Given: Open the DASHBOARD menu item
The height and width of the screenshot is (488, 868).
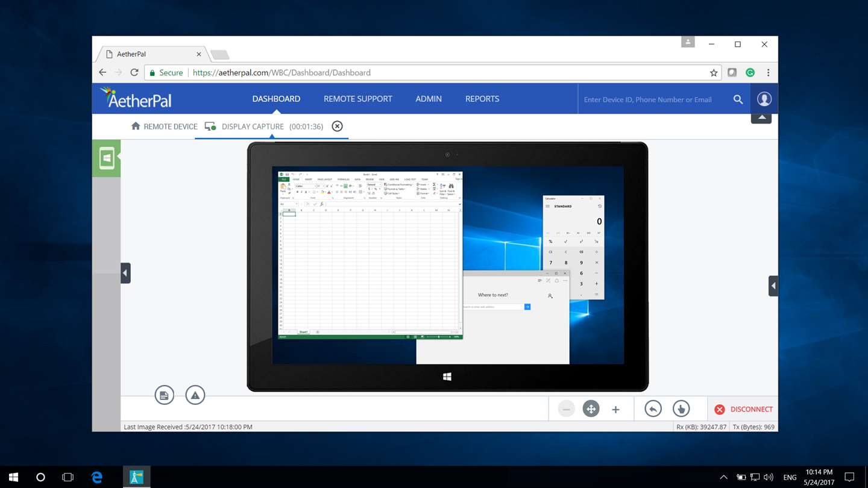Looking at the screenshot, I should pyautogui.click(x=276, y=99).
